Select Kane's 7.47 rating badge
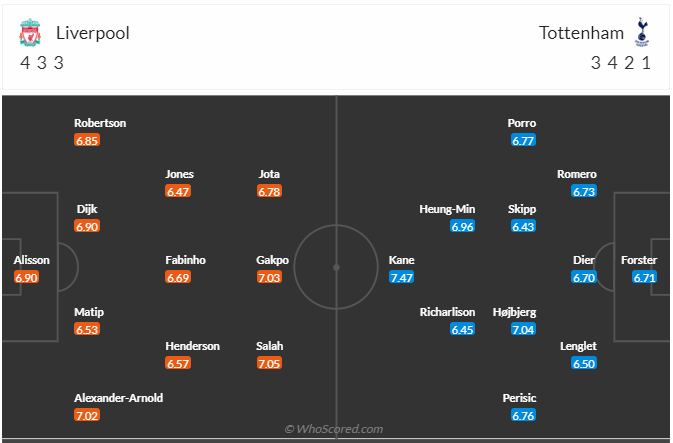This screenshot has height=443, width=673. point(401,277)
